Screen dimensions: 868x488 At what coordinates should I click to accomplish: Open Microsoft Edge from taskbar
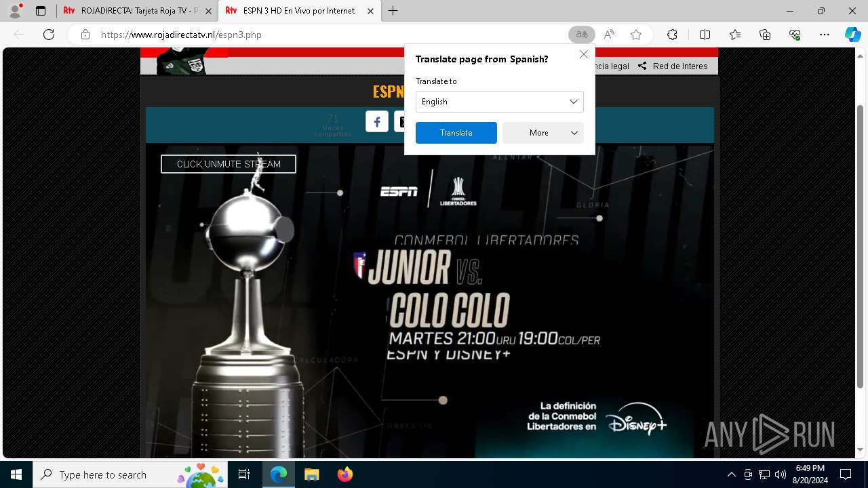[279, 474]
